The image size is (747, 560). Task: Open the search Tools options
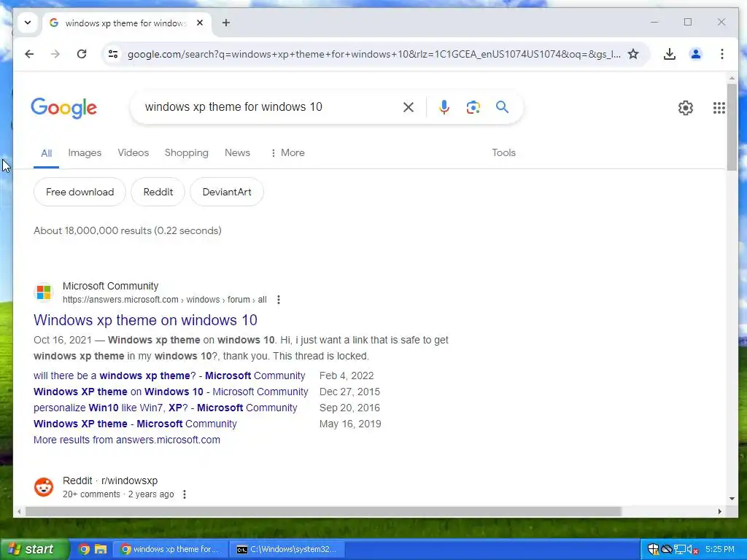click(x=503, y=153)
